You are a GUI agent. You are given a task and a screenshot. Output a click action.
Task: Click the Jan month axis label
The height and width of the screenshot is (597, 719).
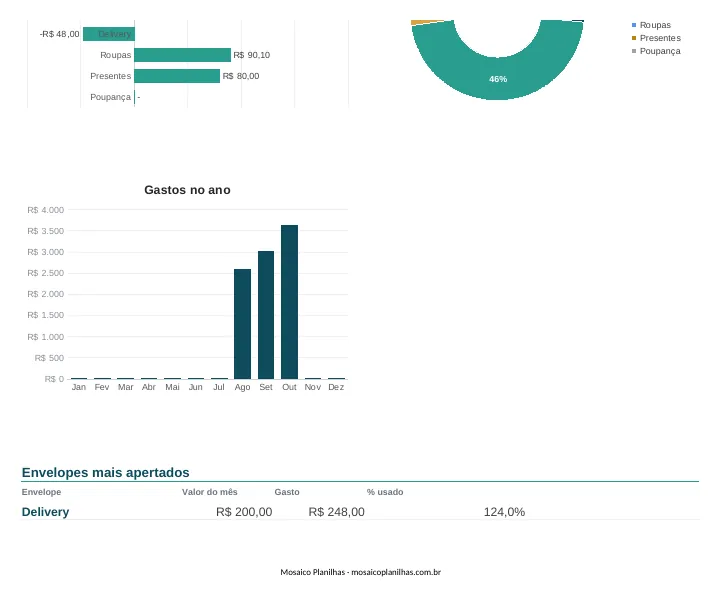[x=78, y=387]
